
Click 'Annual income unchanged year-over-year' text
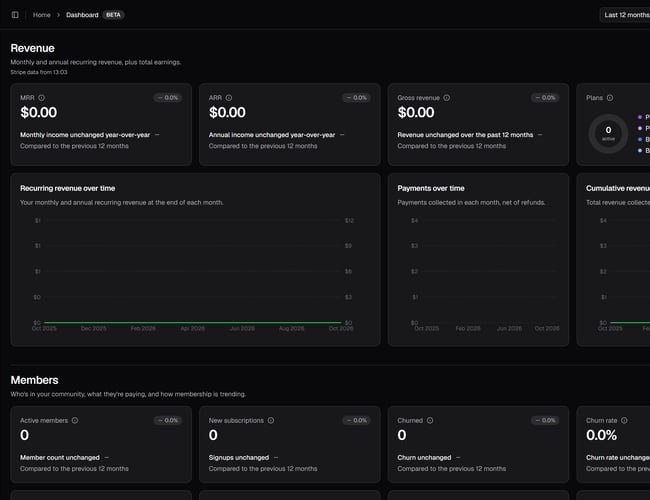click(272, 135)
